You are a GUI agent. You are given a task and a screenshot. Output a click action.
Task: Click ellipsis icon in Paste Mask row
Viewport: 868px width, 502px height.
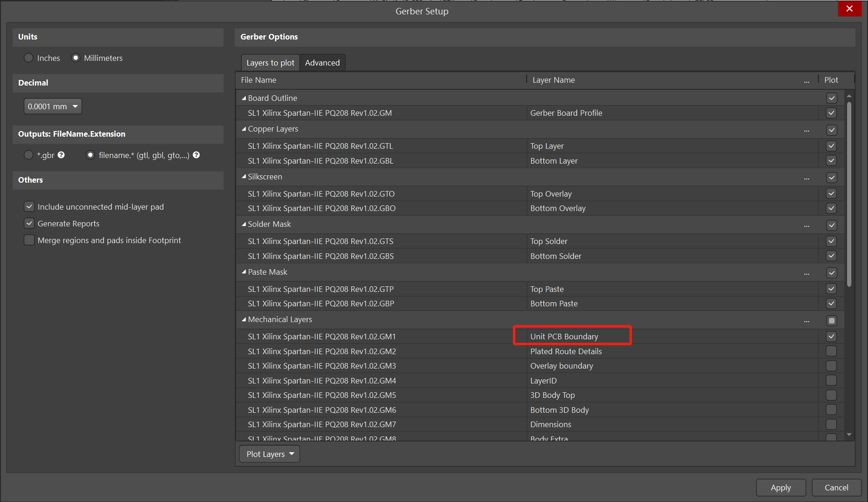click(807, 273)
